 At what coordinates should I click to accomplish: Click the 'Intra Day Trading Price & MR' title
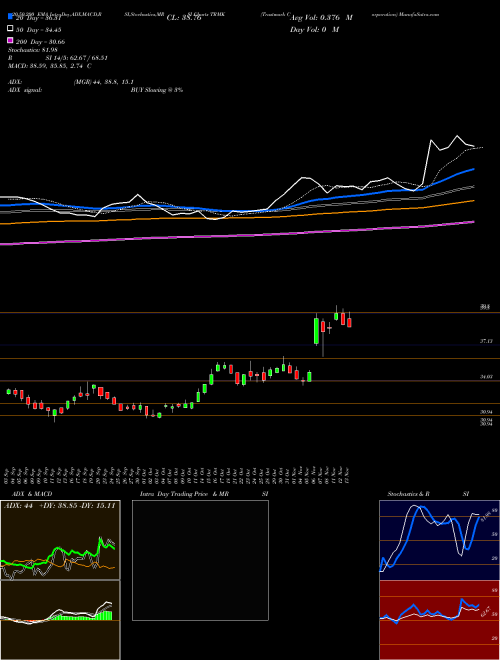pyautogui.click(x=184, y=494)
